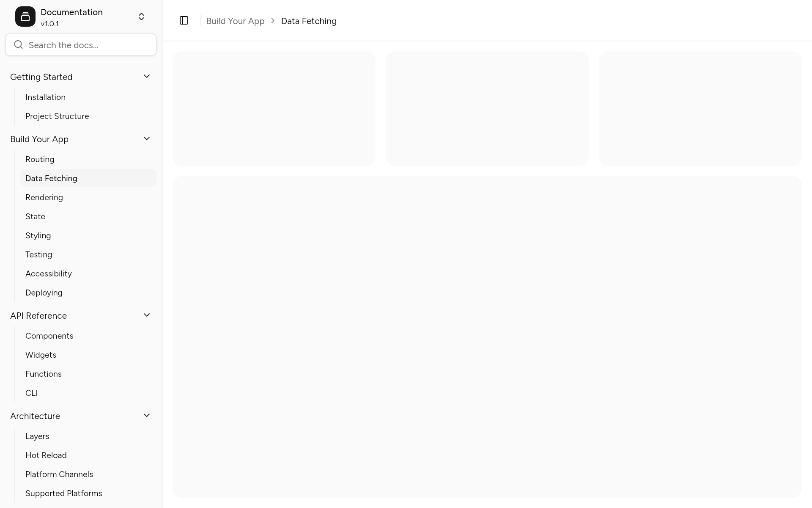Open the State page
Image resolution: width=812 pixels, height=508 pixels.
click(x=88, y=216)
